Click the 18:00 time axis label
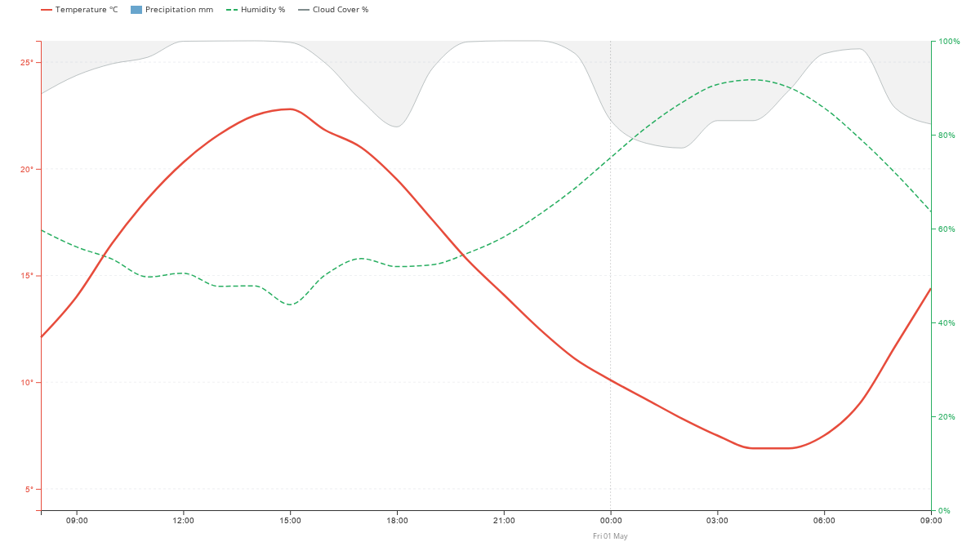The width and height of the screenshot is (980, 551). pos(397,520)
